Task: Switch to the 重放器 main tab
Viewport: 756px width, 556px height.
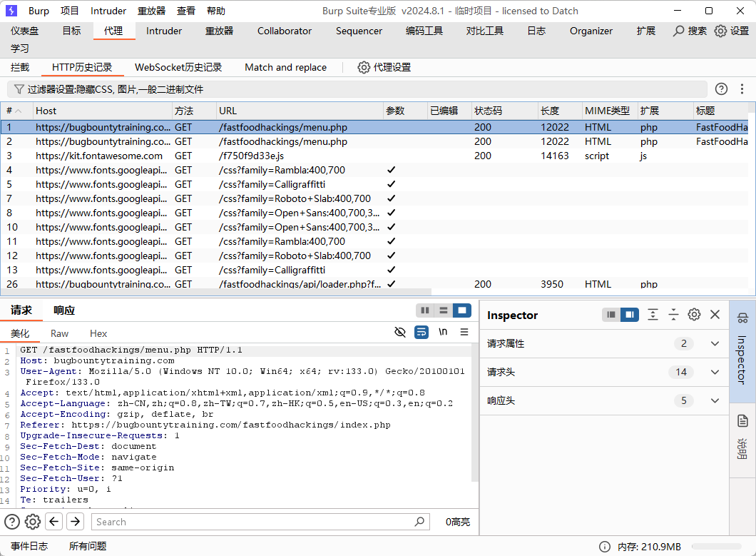Action: (219, 31)
